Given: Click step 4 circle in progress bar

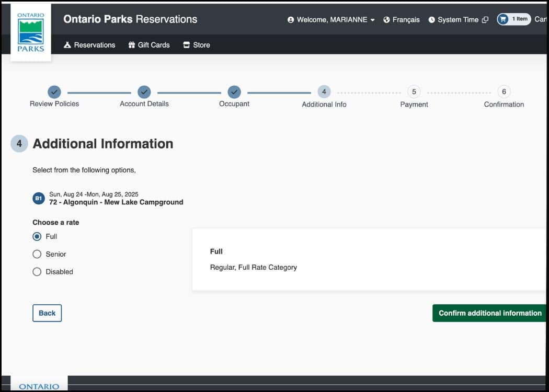Looking at the screenshot, I should pyautogui.click(x=324, y=91).
